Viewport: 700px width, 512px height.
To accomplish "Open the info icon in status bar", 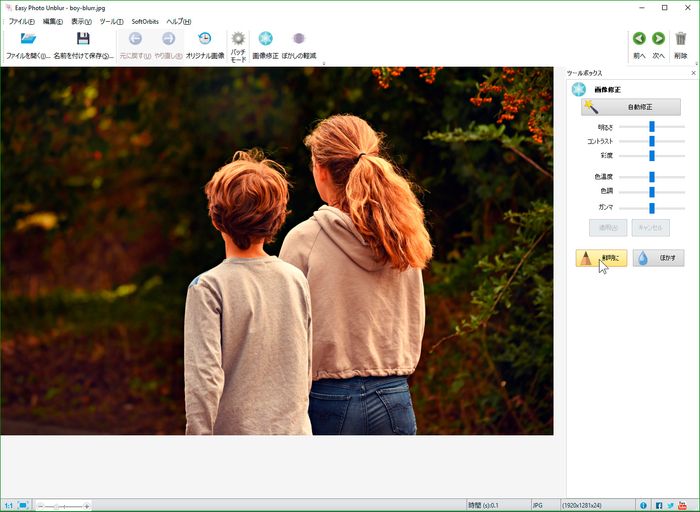I will (x=643, y=505).
